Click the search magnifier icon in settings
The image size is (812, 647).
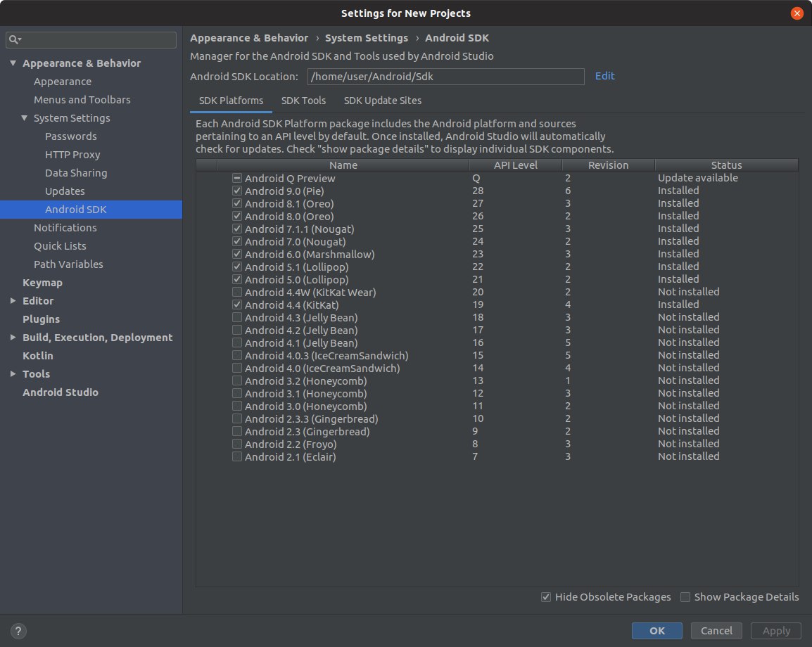(x=15, y=40)
